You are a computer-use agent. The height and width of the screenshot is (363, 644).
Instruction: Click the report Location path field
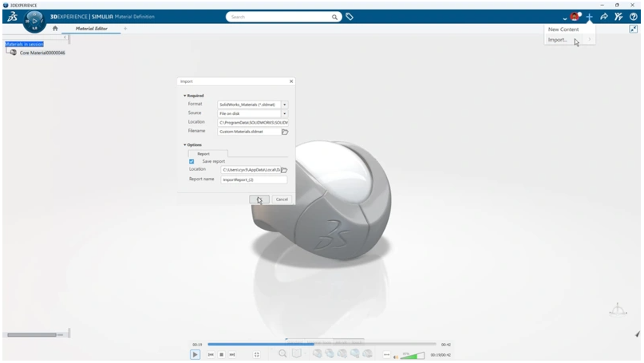251,170
